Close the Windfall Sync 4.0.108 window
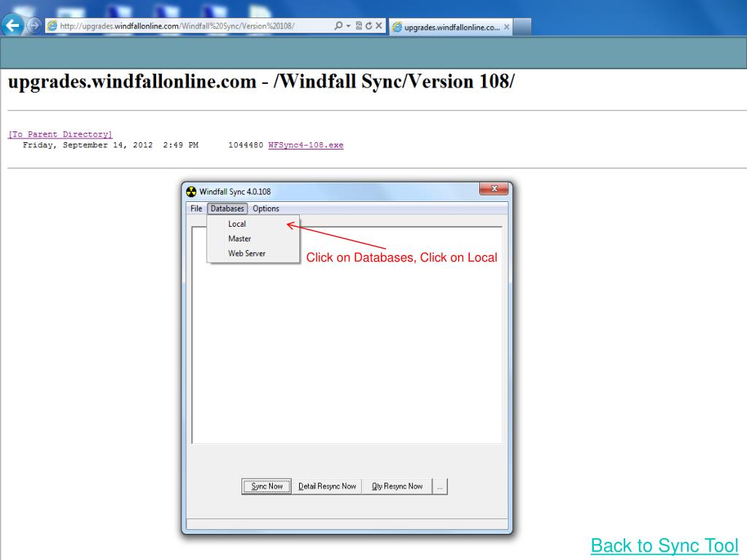This screenshot has height=560, width=747. (494, 189)
